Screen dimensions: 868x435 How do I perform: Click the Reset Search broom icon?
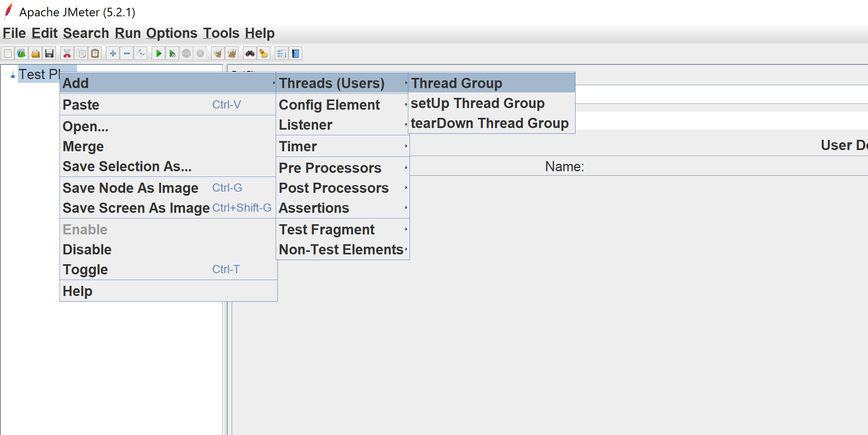(264, 53)
